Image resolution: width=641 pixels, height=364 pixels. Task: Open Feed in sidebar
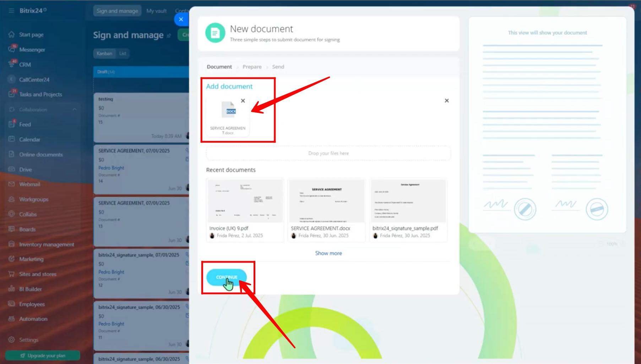tap(25, 125)
